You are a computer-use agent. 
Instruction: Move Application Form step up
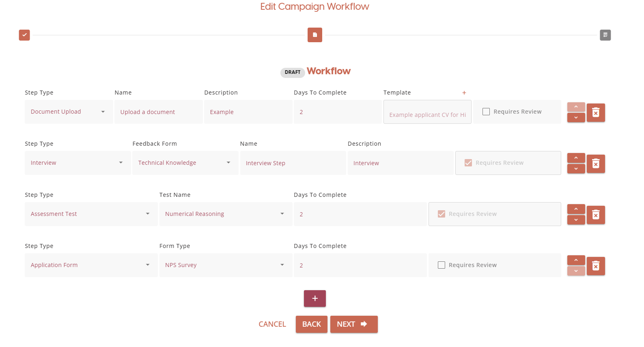click(x=576, y=260)
